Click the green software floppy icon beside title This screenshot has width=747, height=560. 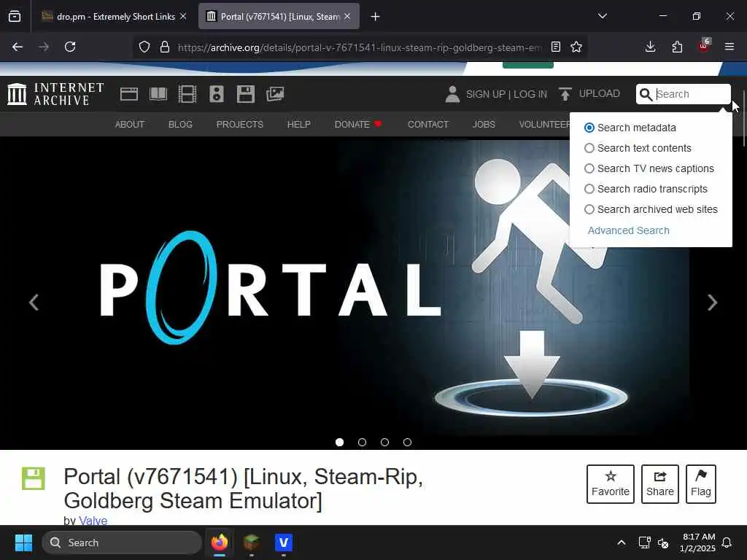[34, 478]
